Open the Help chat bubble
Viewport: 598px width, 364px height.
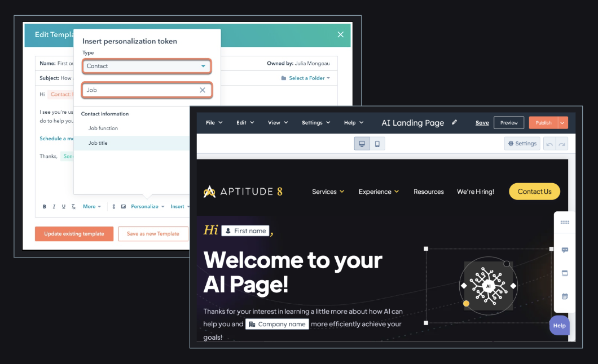[x=560, y=326]
